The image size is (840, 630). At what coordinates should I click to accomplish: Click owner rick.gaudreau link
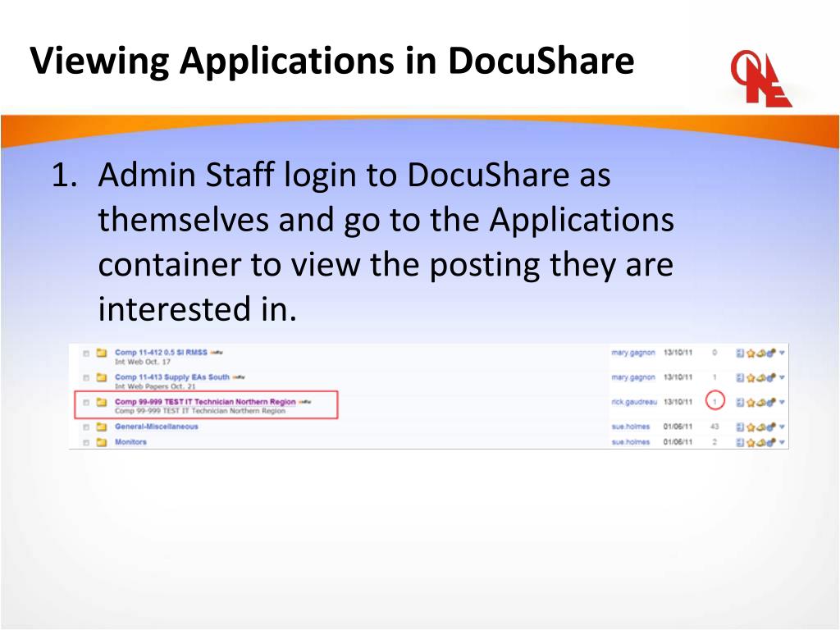point(634,402)
